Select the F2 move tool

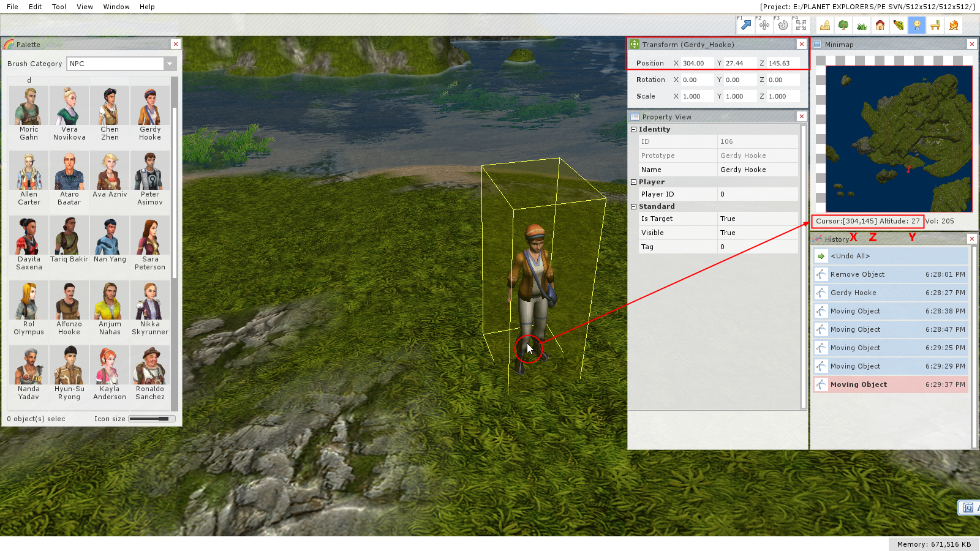764,25
